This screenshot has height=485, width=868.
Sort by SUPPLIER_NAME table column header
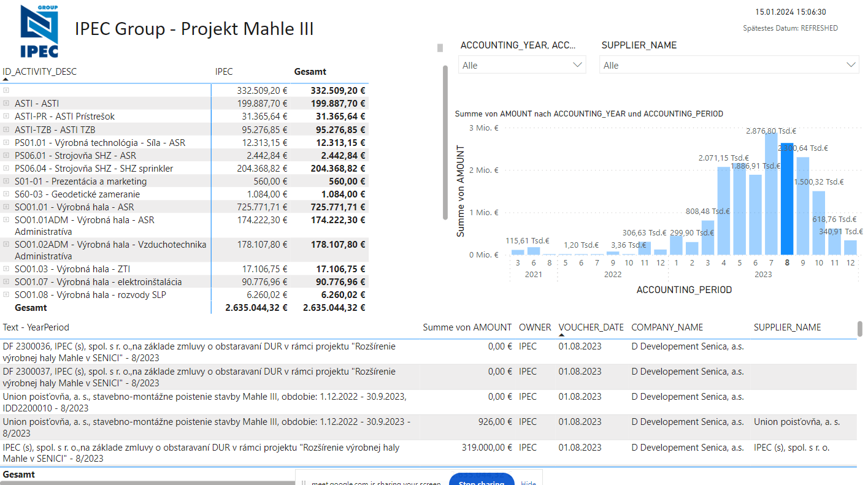tap(788, 327)
